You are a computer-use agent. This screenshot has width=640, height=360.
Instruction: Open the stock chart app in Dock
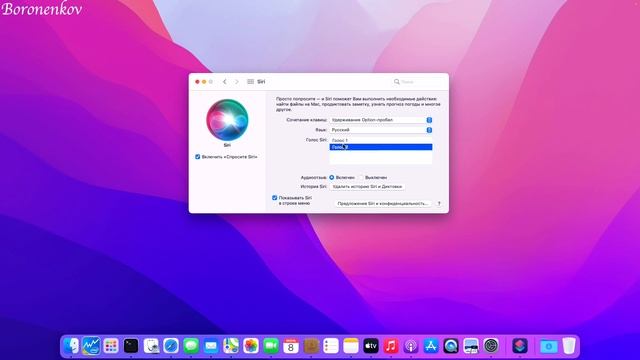tap(91, 346)
